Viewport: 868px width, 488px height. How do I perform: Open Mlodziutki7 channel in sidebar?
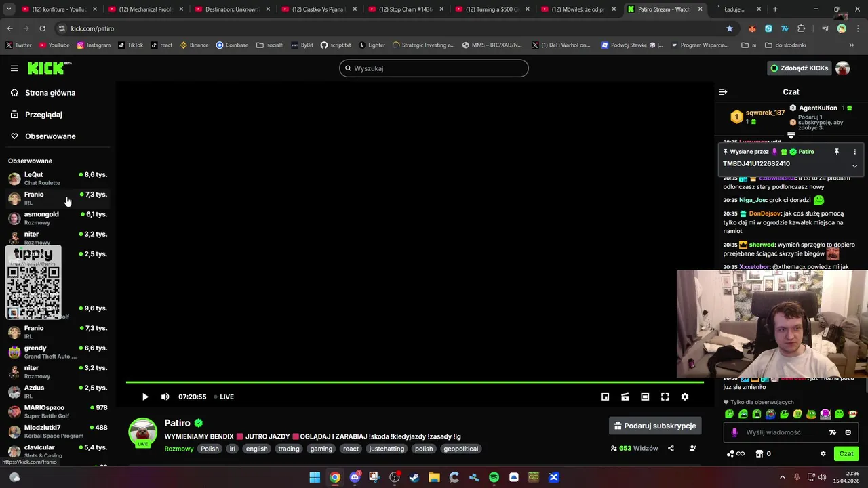point(58,431)
